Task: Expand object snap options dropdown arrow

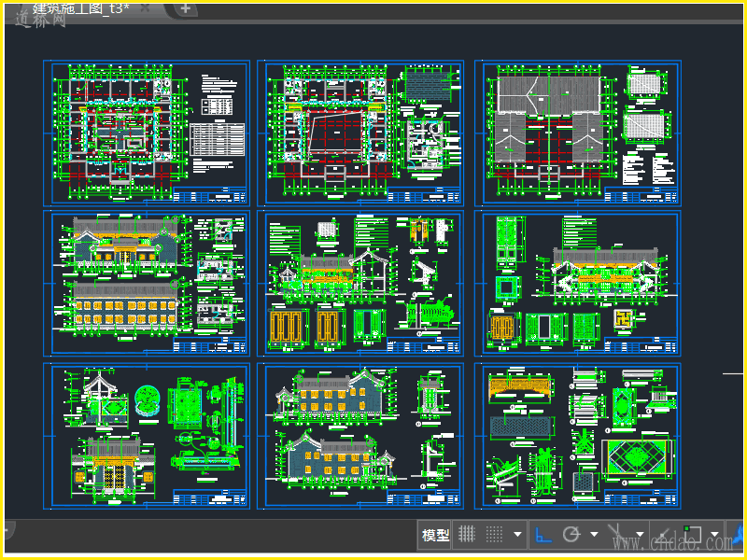Action: (715, 536)
